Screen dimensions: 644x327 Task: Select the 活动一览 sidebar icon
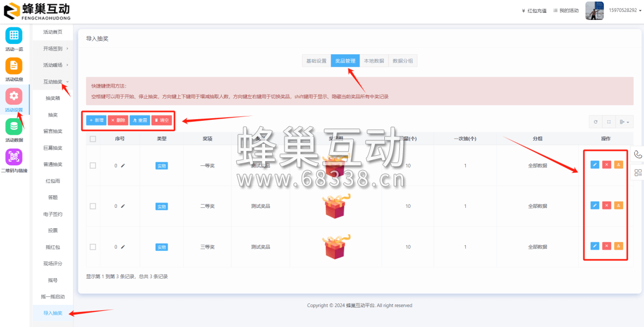13,37
